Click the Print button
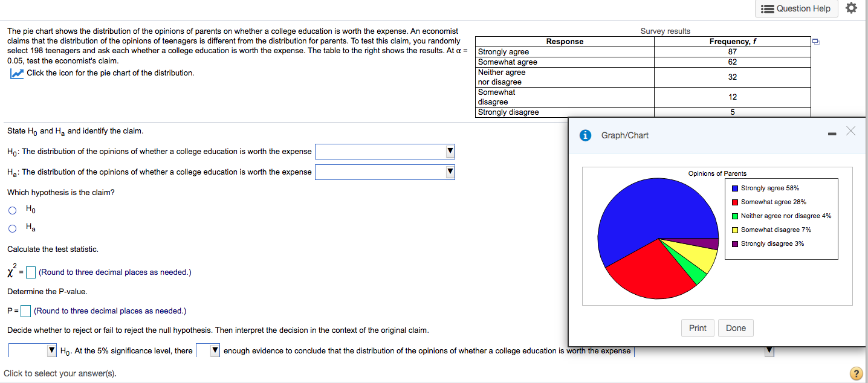This screenshot has height=383, width=868. [x=698, y=328]
